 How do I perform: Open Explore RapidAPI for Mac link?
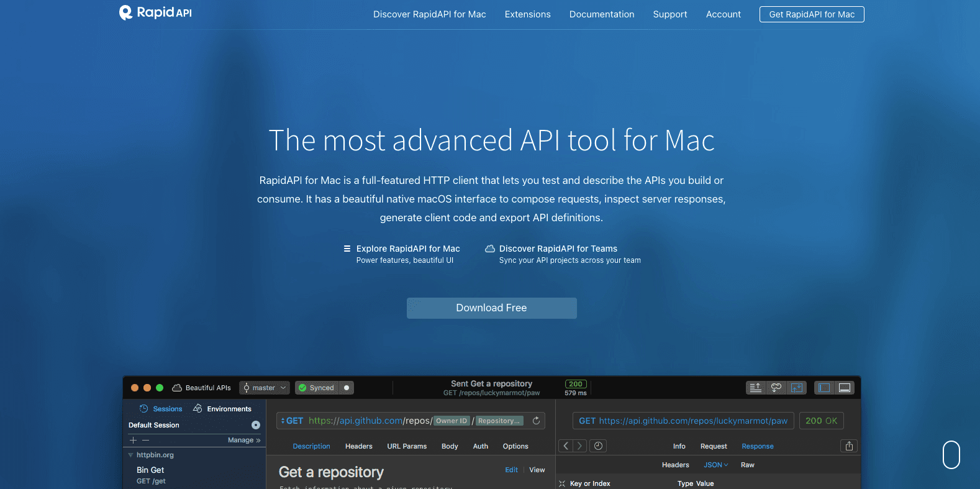408,249
